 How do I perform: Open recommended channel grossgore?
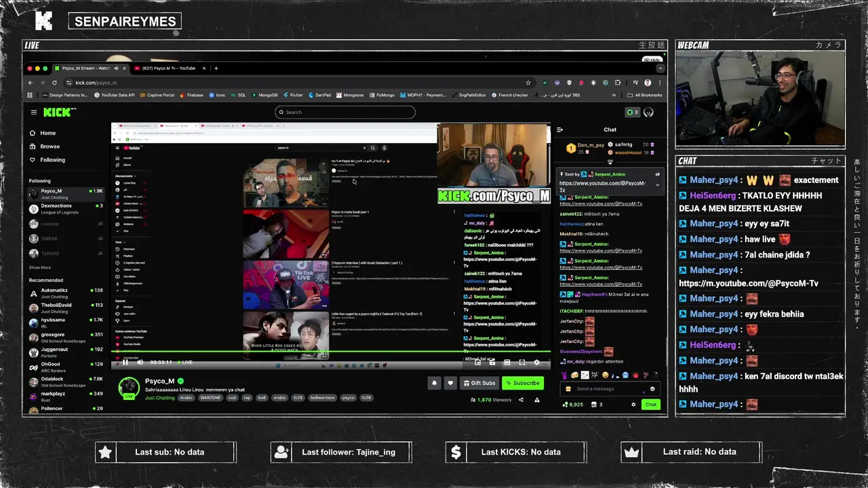(x=66, y=338)
